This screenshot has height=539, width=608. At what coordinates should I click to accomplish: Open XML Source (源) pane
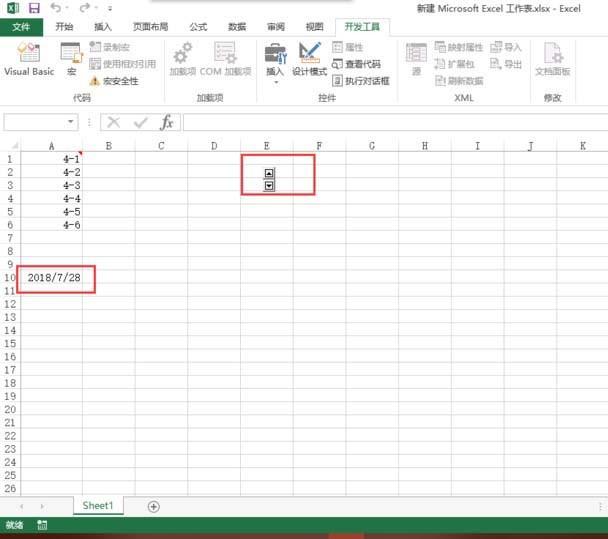pyautogui.click(x=416, y=59)
